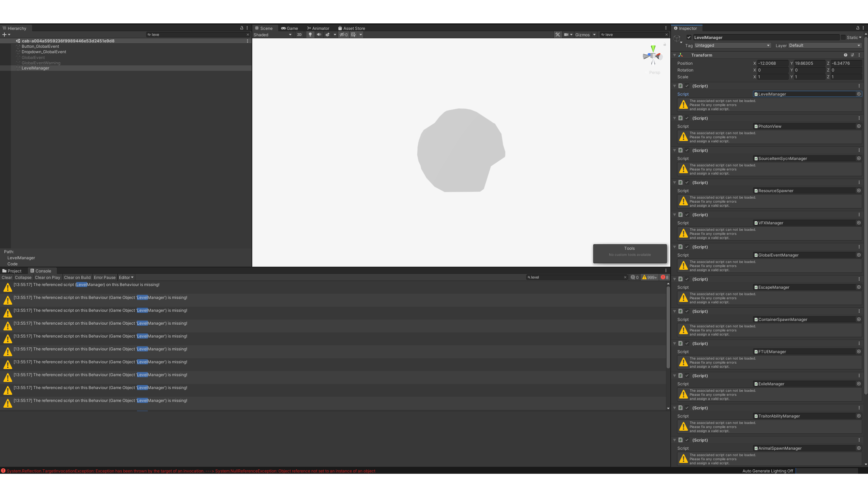Switch to the Game tab
Viewport: 868px width, 488px height.
click(x=290, y=28)
